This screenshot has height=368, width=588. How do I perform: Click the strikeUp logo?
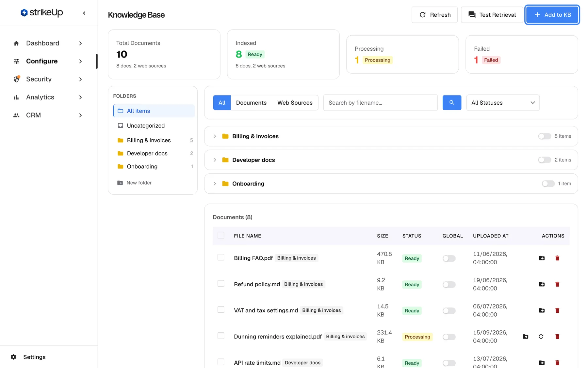click(x=42, y=13)
